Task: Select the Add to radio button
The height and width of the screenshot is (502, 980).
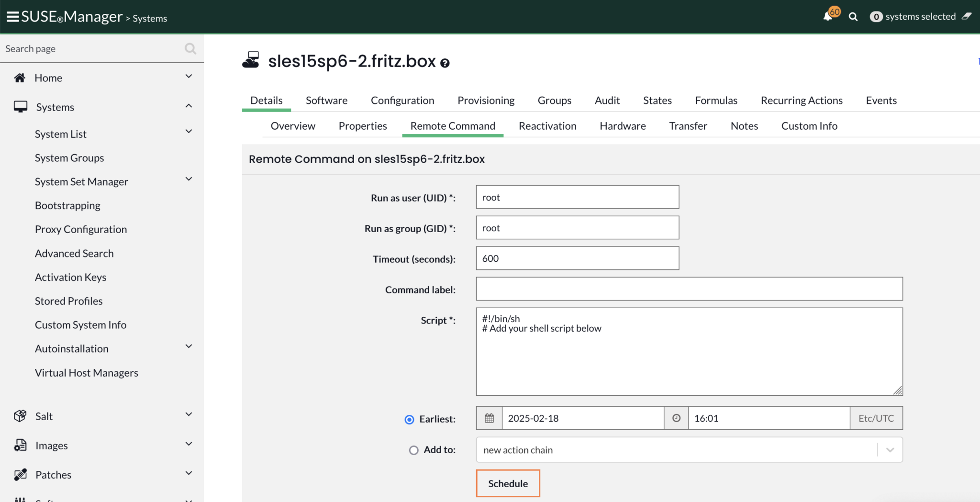Action: click(414, 450)
